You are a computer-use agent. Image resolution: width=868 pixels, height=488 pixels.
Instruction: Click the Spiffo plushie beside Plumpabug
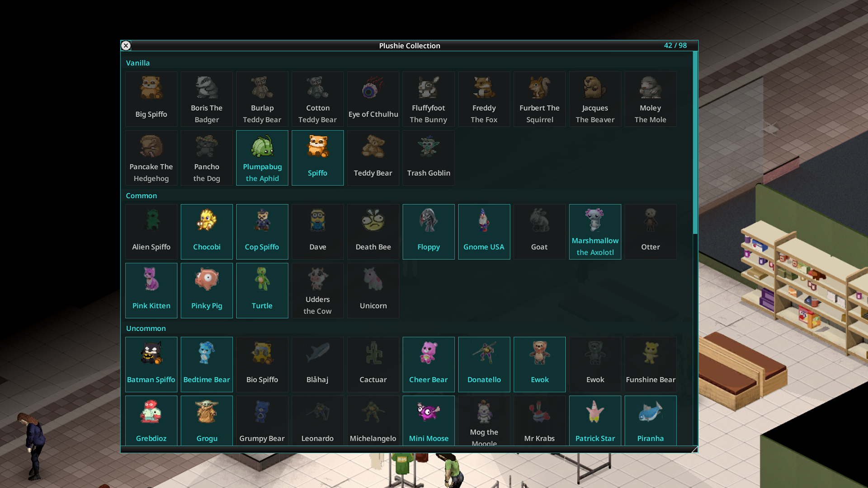(x=317, y=158)
